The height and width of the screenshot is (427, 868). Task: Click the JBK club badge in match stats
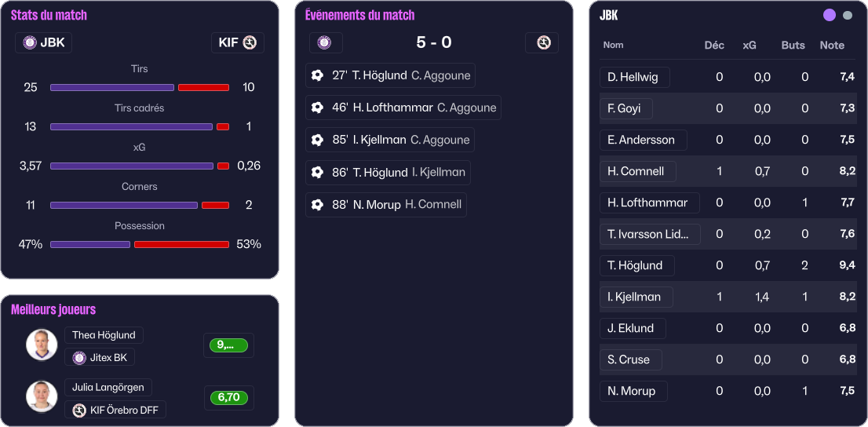(31, 43)
